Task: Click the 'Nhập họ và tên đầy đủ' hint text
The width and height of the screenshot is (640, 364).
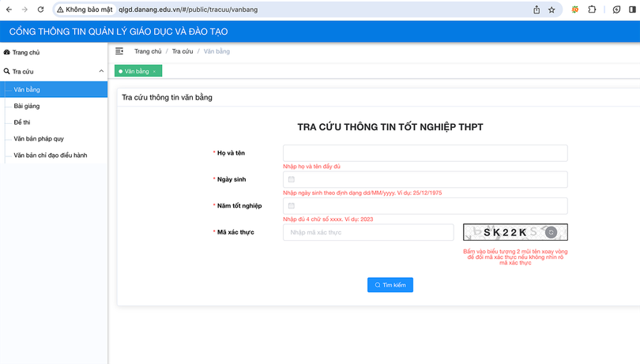Action: coord(312,167)
